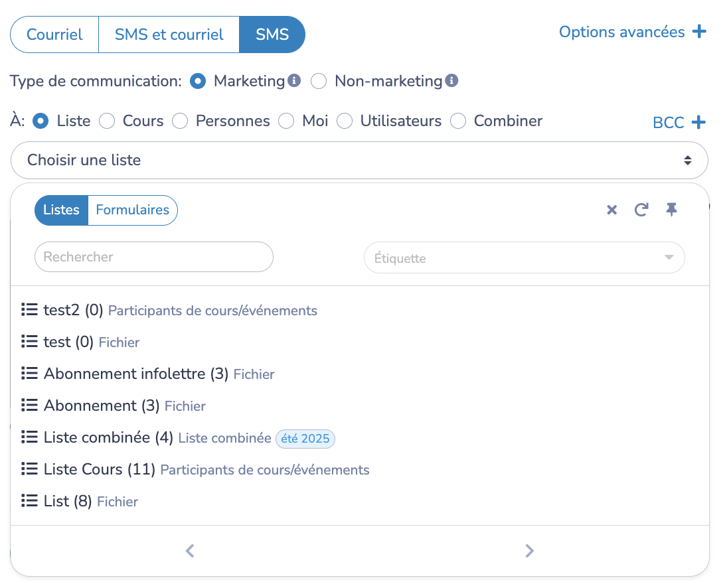Switch to the SMS tab
This screenshot has height=588, width=725.
(x=272, y=35)
